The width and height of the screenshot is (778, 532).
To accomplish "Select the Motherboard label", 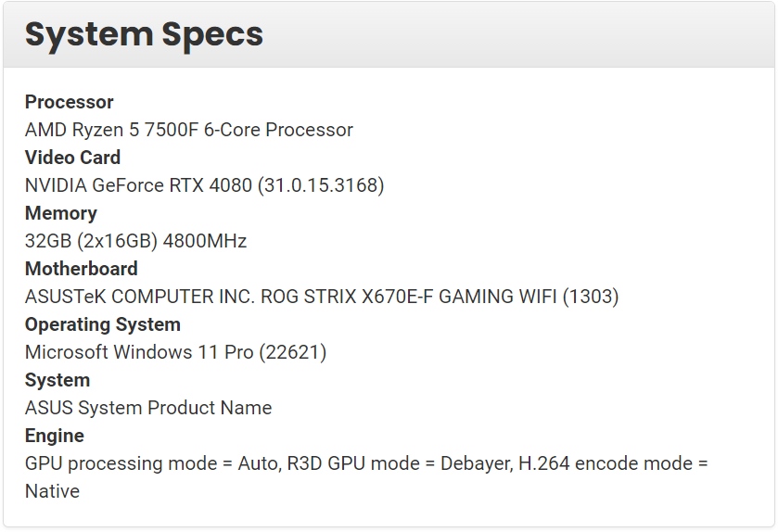I will 82,269.
